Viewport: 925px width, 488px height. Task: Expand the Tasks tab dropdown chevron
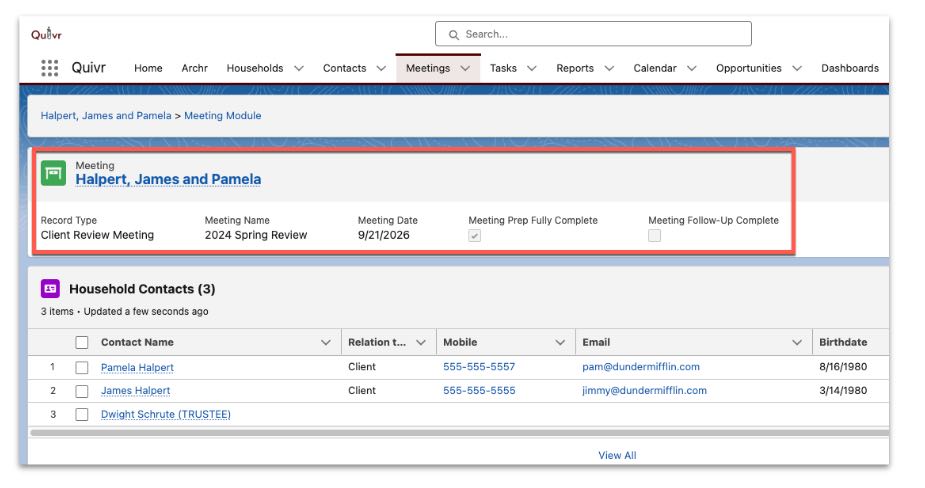tap(532, 68)
